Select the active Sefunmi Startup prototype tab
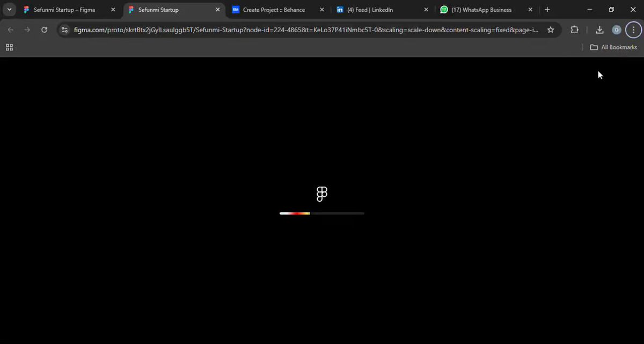Screen dimensions: 644x344 tap(174, 10)
